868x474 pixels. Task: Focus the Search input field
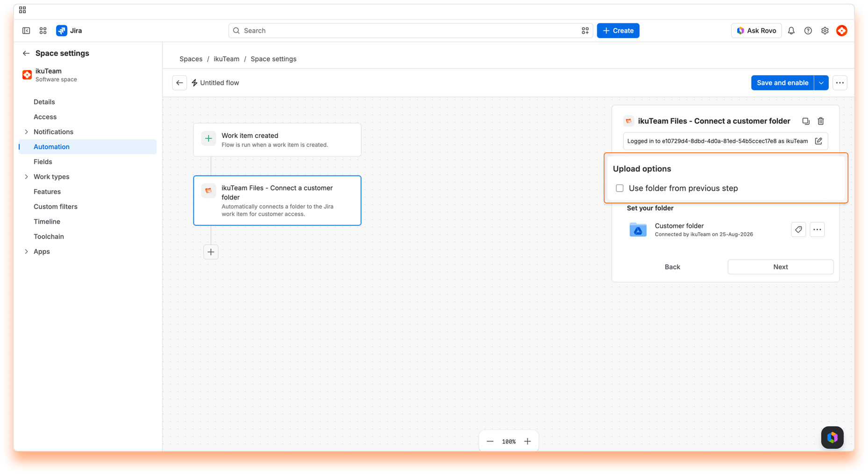[x=411, y=30]
